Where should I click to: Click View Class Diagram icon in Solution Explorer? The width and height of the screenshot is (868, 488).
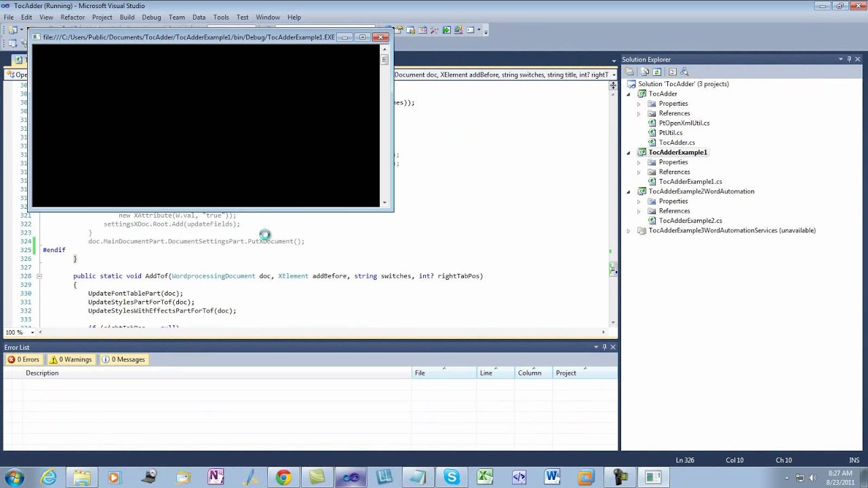coord(684,72)
